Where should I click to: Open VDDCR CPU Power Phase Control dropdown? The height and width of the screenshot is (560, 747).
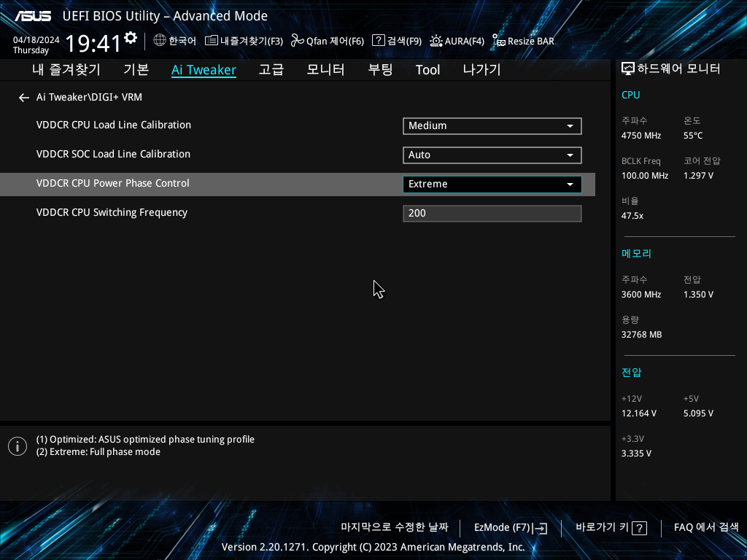(492, 184)
